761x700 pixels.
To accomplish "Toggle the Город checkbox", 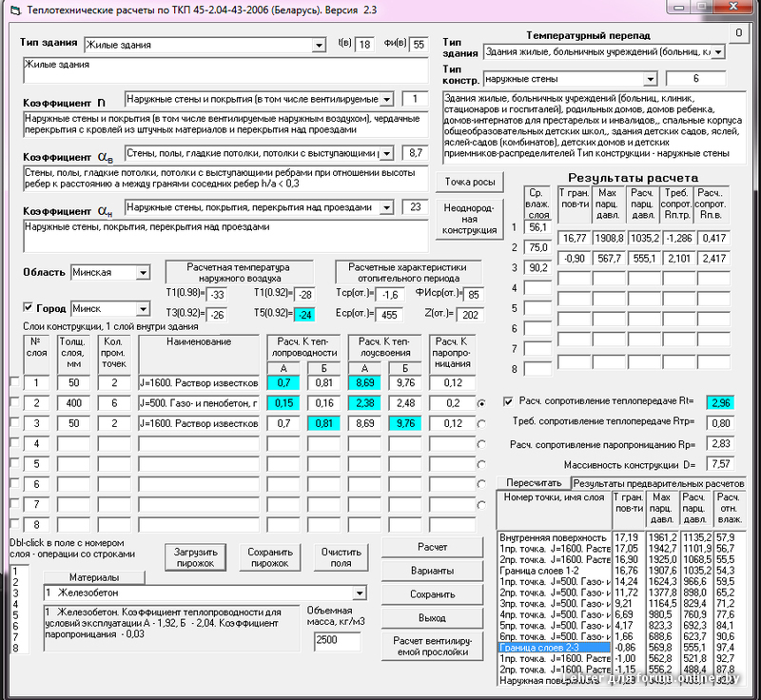I will pos(28,308).
